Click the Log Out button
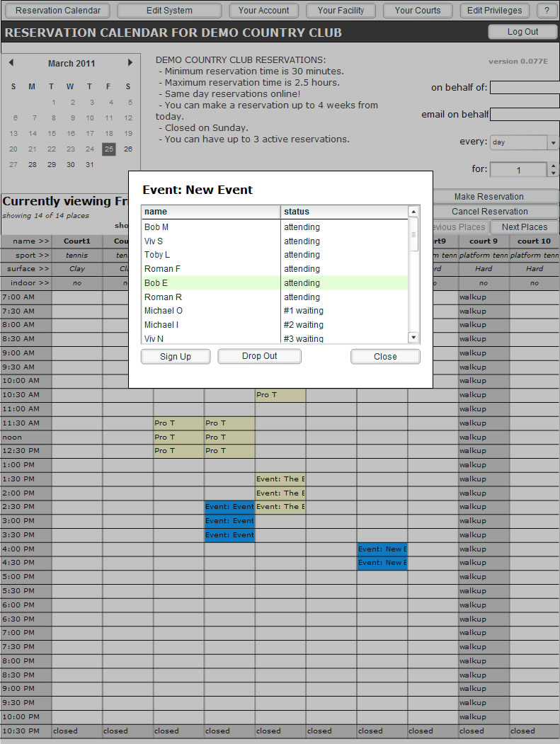The image size is (560, 744). [522, 32]
